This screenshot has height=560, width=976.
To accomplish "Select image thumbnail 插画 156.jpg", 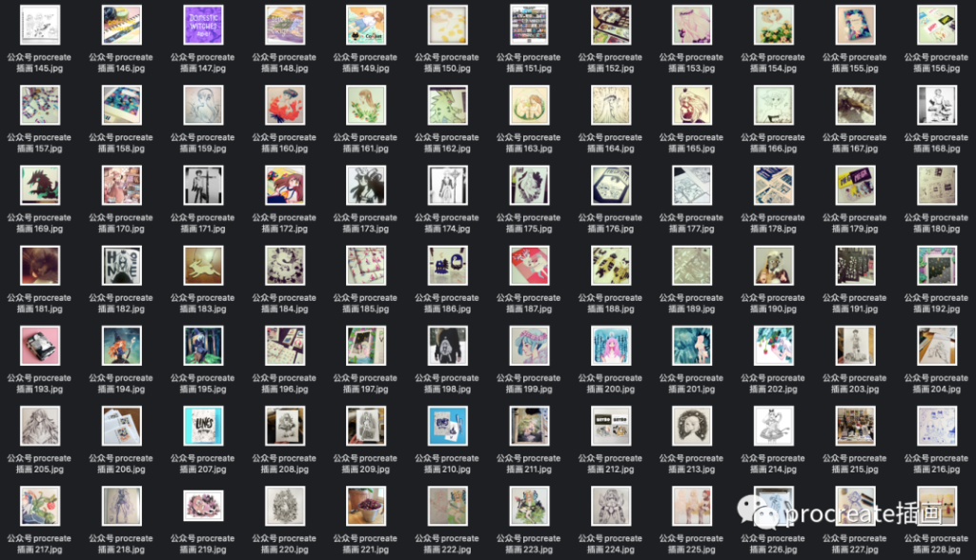I will pyautogui.click(x=937, y=25).
